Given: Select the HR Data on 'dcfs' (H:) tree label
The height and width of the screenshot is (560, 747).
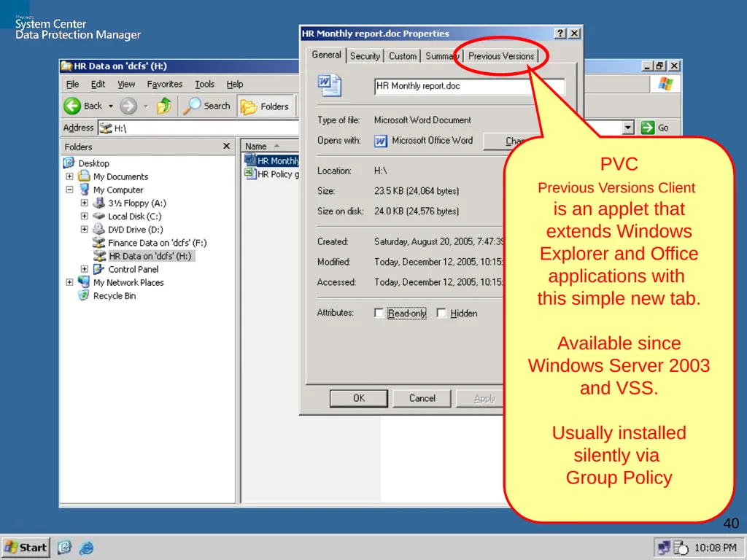Looking at the screenshot, I should (x=150, y=256).
